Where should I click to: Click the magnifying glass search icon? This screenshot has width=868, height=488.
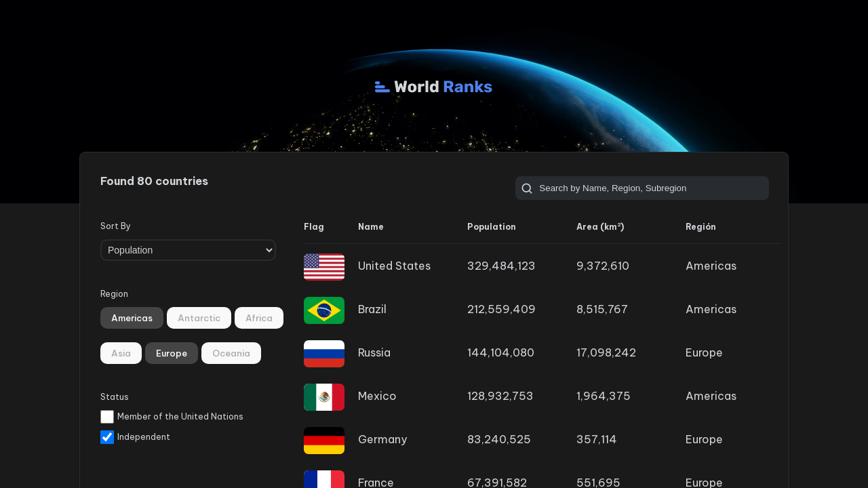click(x=526, y=188)
